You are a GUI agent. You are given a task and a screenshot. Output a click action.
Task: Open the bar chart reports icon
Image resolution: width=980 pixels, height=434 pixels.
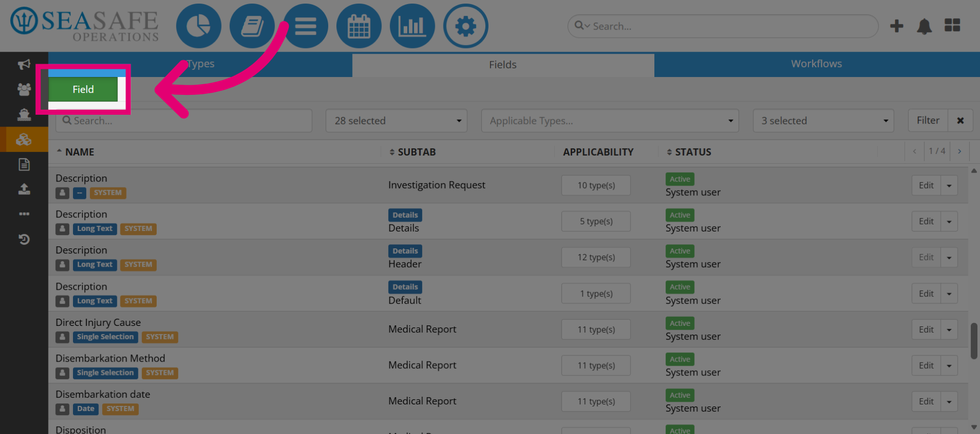pyautogui.click(x=412, y=26)
